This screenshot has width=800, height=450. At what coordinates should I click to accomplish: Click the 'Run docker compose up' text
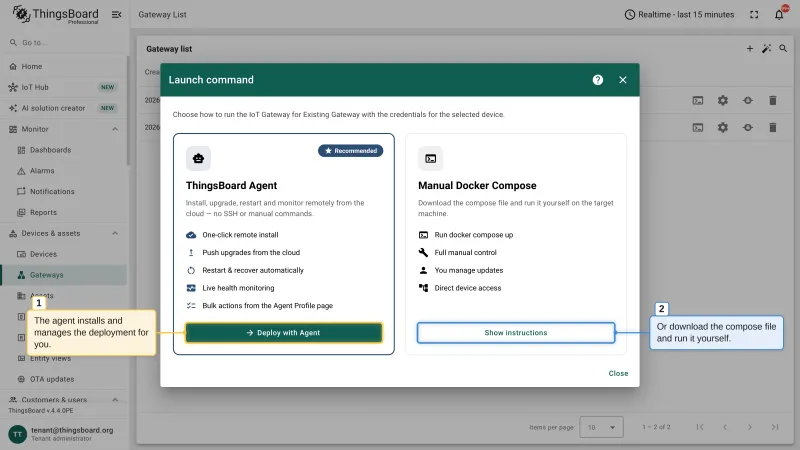click(x=473, y=235)
